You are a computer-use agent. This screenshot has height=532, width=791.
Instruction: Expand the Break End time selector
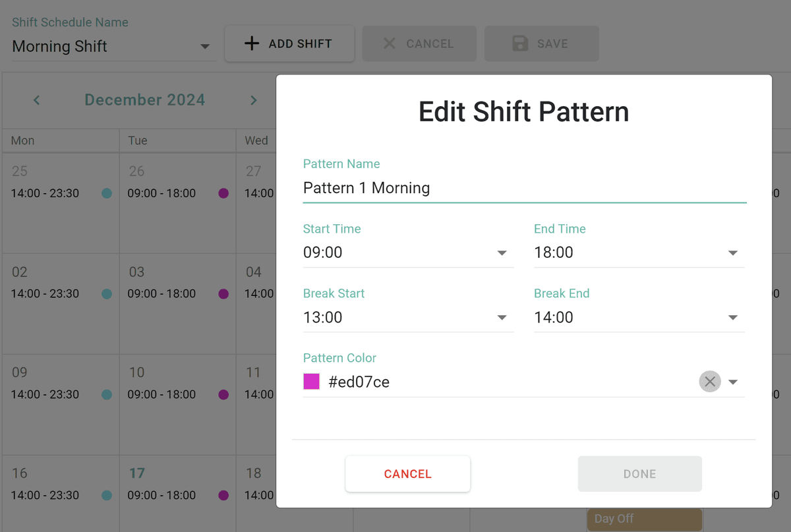[733, 317]
